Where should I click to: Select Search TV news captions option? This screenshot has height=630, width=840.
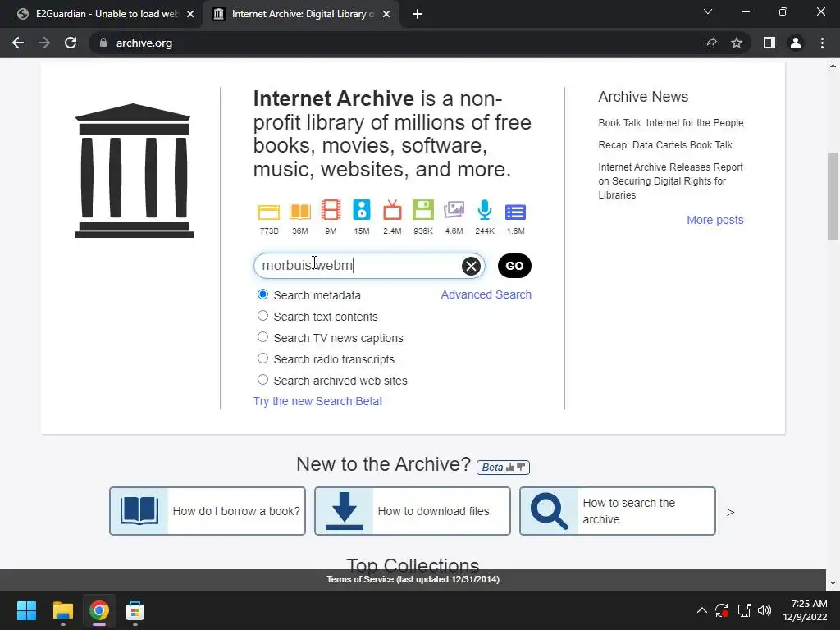pyautogui.click(x=262, y=337)
